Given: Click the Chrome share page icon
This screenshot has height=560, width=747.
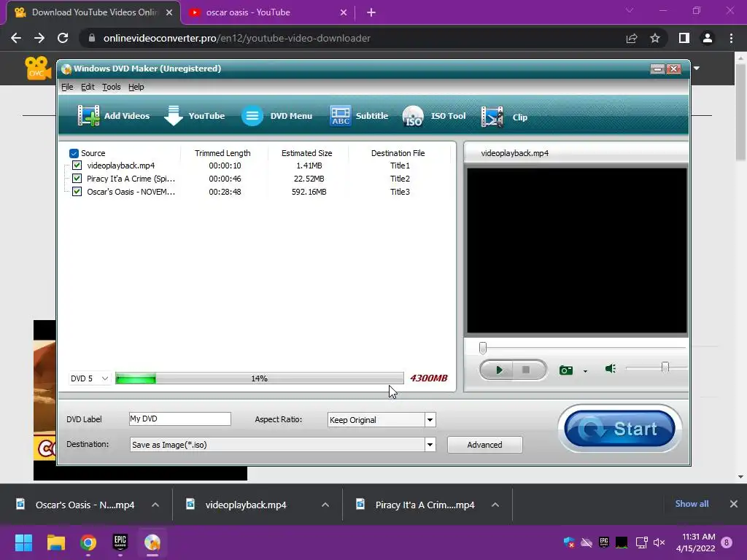Looking at the screenshot, I should pos(632,38).
